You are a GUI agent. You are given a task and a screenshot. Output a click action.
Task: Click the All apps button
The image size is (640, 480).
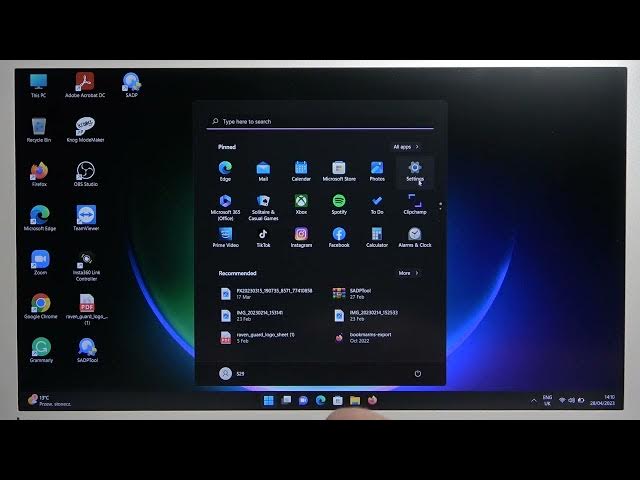(406, 147)
